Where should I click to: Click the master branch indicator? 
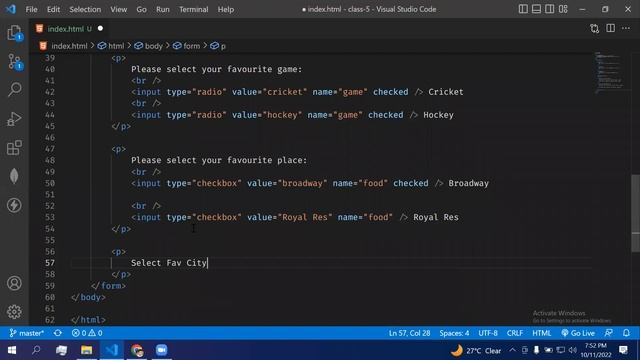tap(27, 333)
